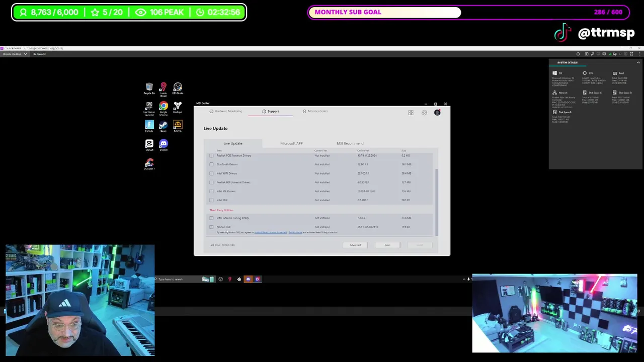The image size is (644, 362).
Task: Click the Live Update list vertical scrollbar
Action: 437,201
